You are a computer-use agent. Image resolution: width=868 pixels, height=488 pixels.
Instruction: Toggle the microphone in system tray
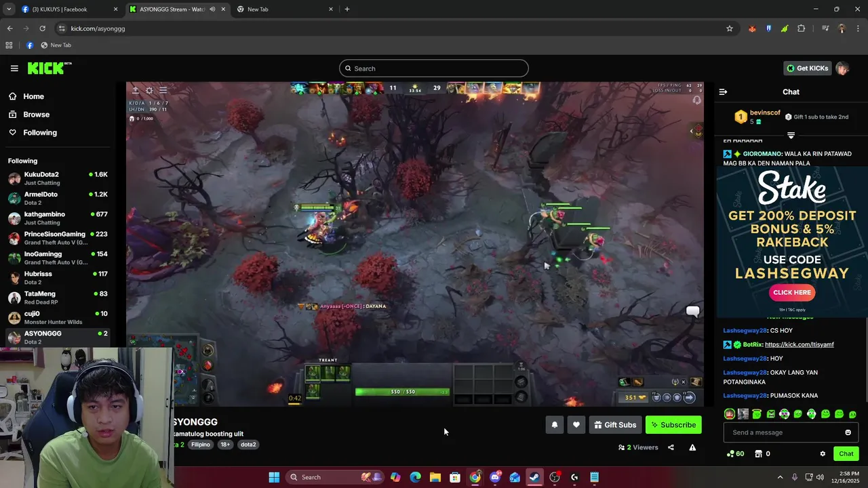coord(794,477)
